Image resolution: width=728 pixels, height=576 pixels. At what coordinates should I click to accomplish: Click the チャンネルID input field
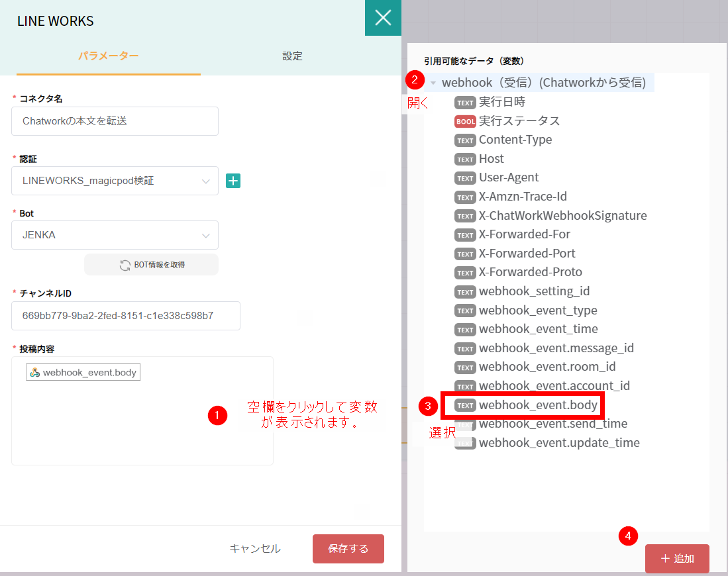(125, 316)
